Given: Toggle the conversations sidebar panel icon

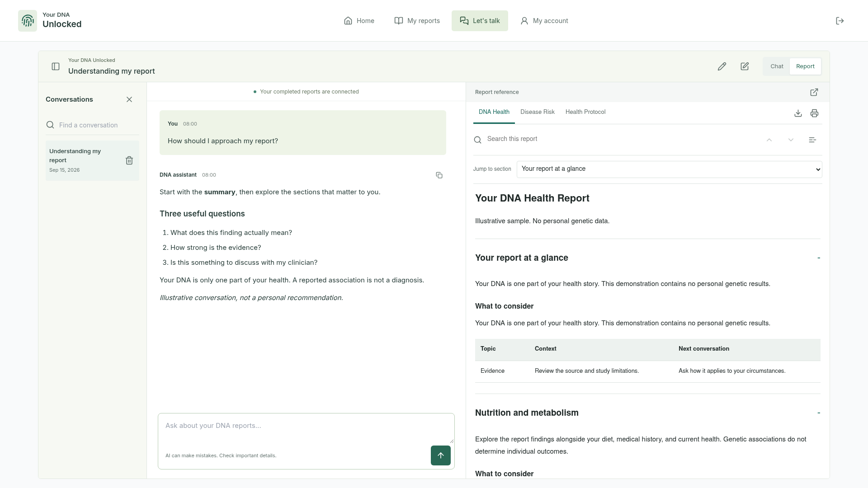Looking at the screenshot, I should point(56,66).
